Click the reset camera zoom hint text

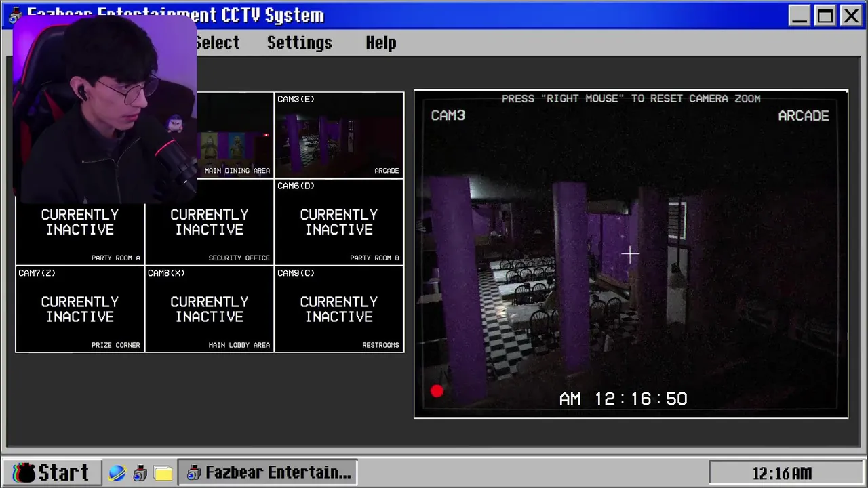(x=631, y=99)
